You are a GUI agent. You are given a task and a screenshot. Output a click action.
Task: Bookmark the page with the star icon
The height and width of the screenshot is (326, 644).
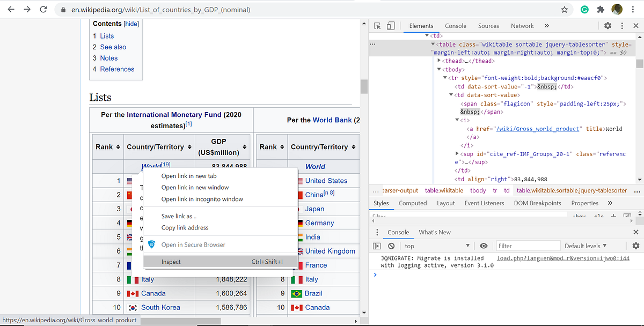coord(565,9)
